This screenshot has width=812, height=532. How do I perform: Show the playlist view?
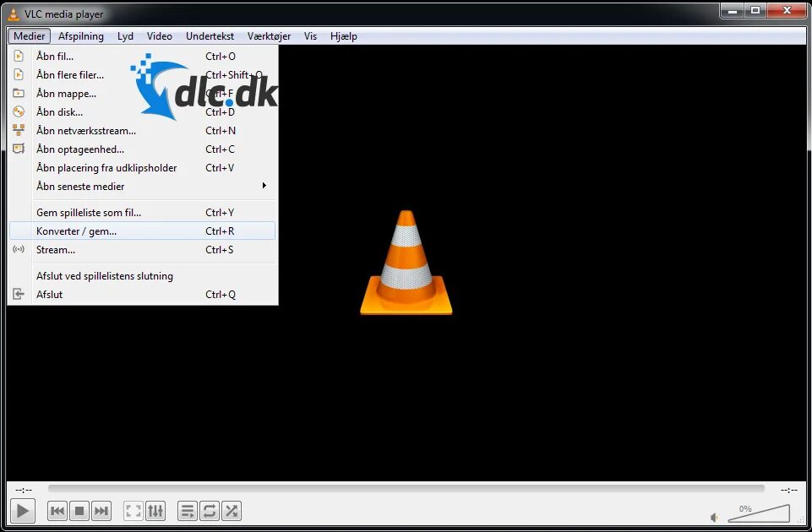coord(188,511)
